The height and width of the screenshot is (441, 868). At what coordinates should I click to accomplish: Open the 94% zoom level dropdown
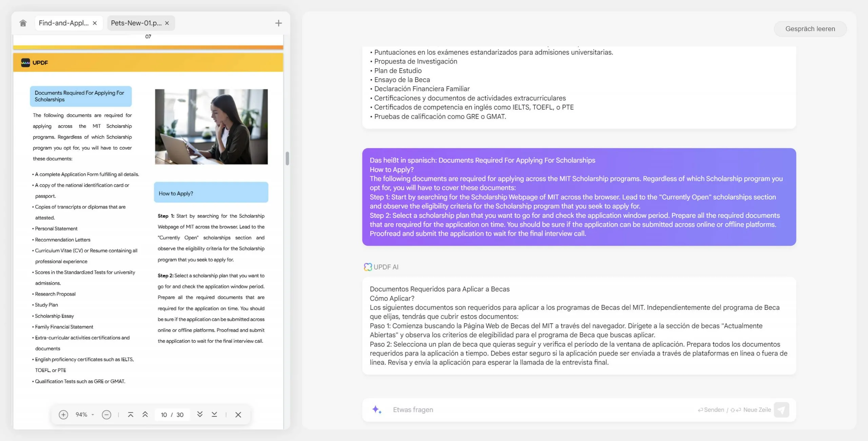[x=84, y=415]
